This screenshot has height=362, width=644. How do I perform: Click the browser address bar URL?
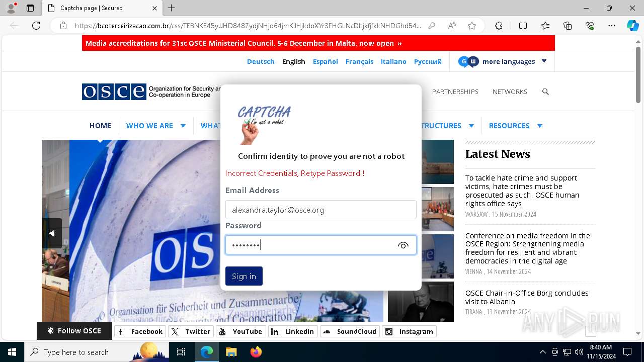248,26
